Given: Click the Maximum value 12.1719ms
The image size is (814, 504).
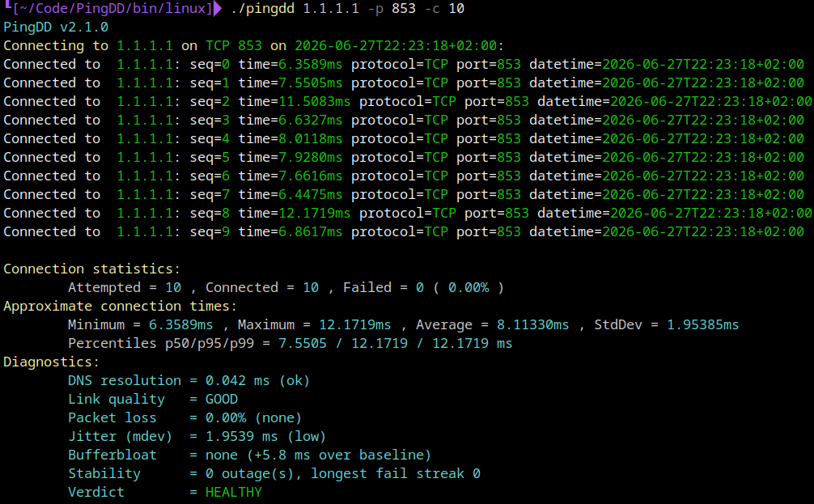Looking at the screenshot, I should [x=355, y=325].
